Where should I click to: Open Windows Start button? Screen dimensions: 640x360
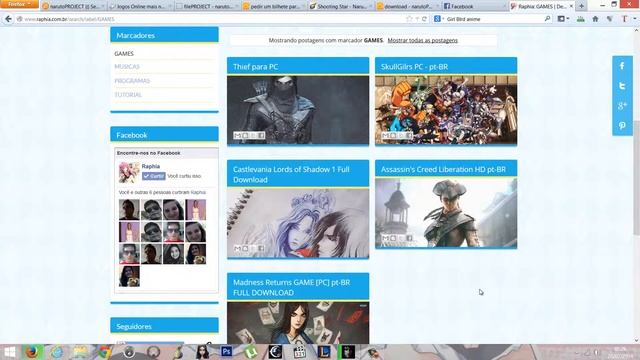click(9, 352)
